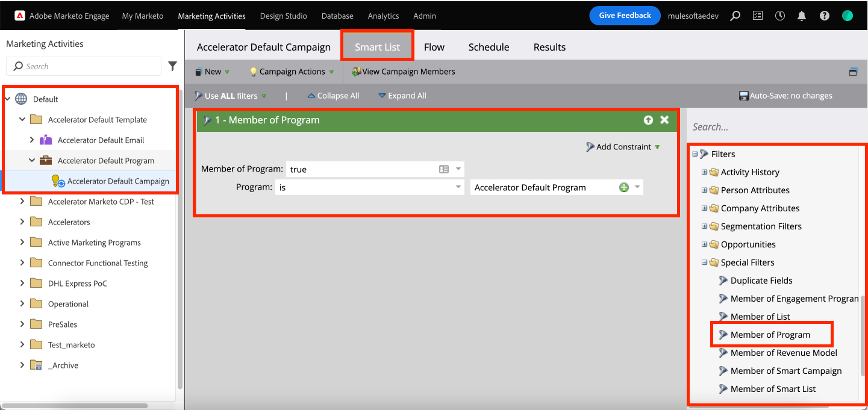Viewport: 868px width, 410px height.
Task: Move the Member of Program filter up
Action: tap(648, 120)
